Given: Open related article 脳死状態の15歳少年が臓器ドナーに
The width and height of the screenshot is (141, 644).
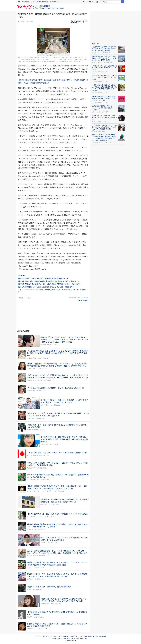Looking at the screenshot, I should (49, 284).
